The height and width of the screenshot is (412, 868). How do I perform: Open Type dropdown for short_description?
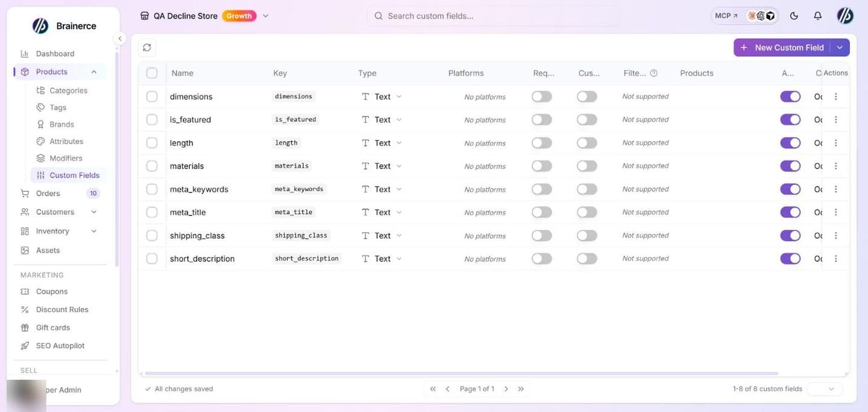point(382,258)
